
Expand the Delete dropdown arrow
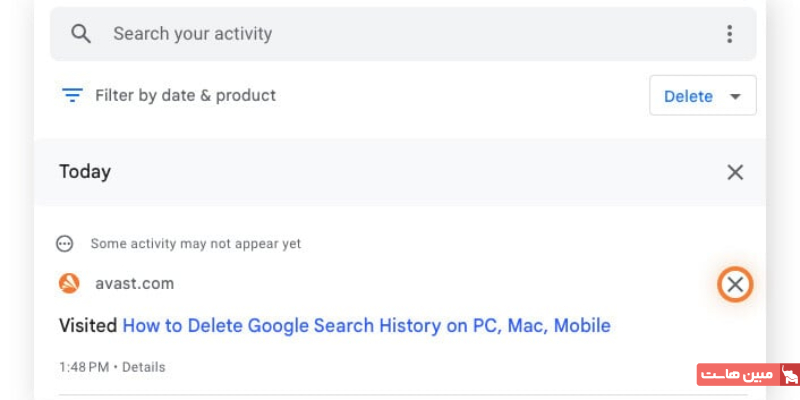[x=736, y=97]
